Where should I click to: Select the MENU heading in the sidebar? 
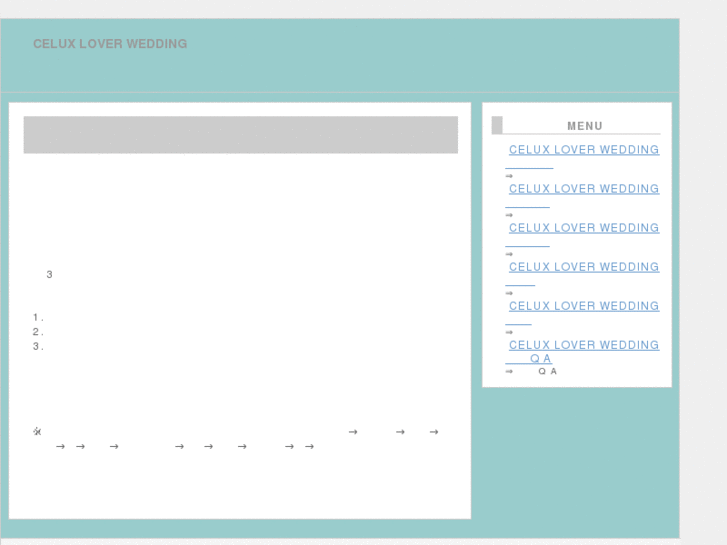[585, 126]
